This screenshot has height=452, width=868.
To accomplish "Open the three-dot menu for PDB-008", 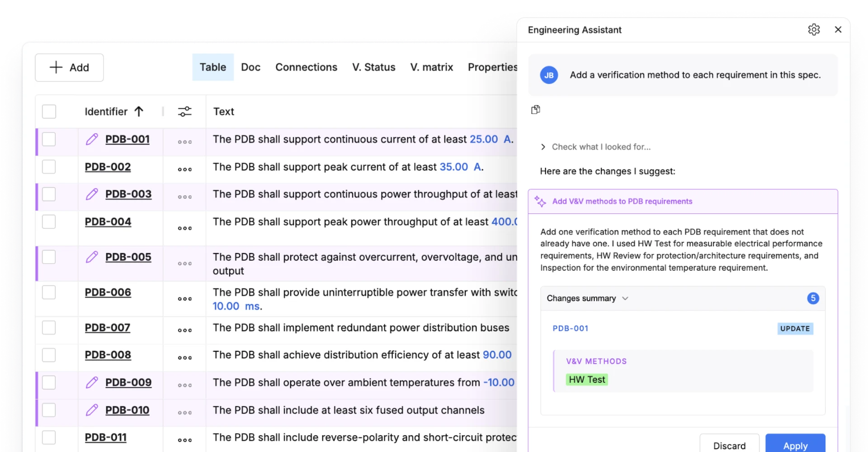I will 184,358.
